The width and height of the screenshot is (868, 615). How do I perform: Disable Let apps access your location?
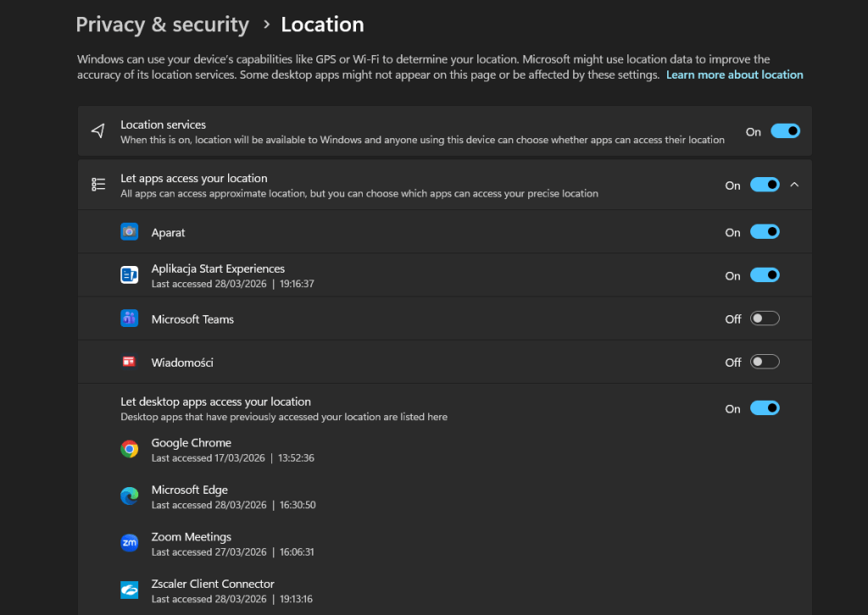point(765,185)
